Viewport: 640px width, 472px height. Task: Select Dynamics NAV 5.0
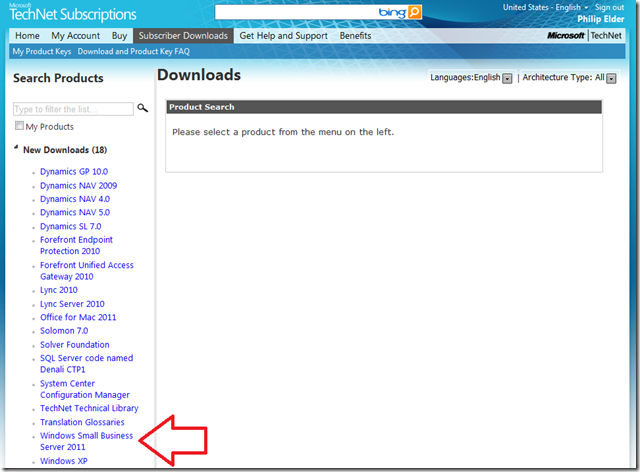[75, 212]
